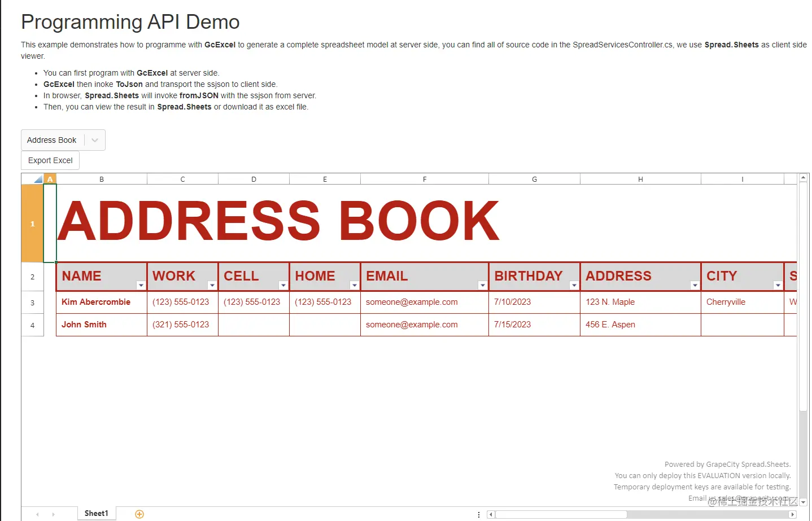The height and width of the screenshot is (521, 812).
Task: Open the HOME column filter dropdown
Action: [354, 285]
